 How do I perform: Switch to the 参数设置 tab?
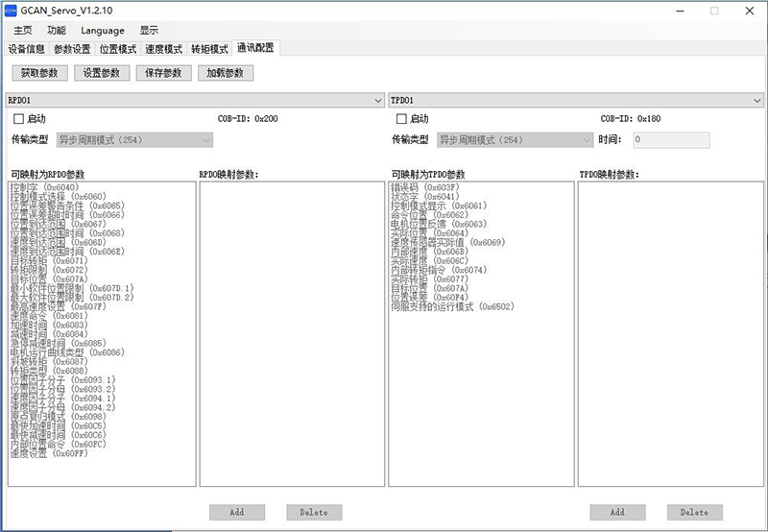point(72,49)
